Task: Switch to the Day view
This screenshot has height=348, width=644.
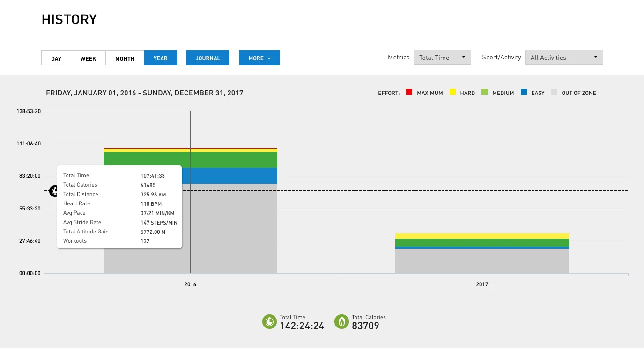Action: pyautogui.click(x=56, y=58)
